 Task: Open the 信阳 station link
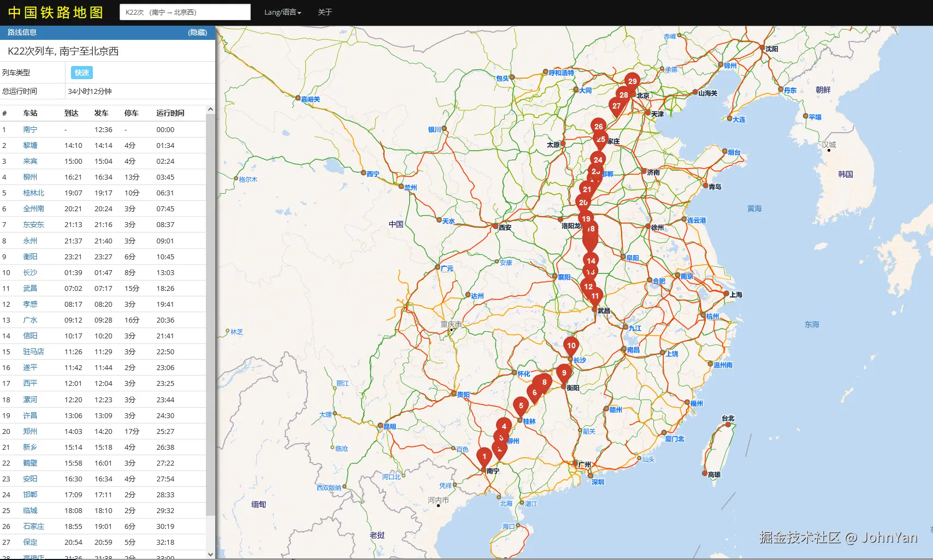click(30, 336)
